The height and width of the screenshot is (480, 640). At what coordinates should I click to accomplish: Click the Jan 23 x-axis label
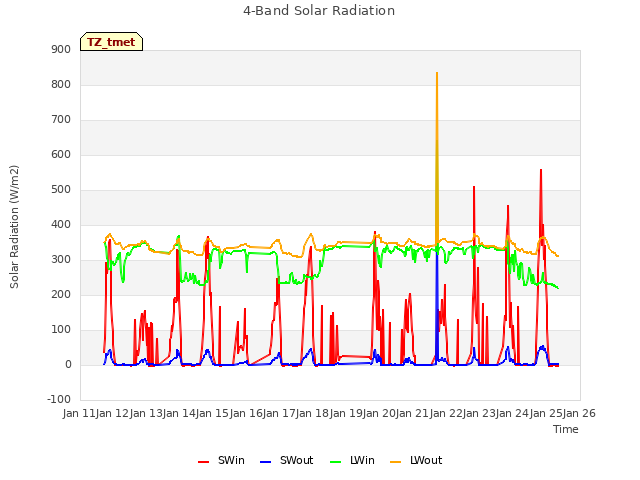(x=479, y=413)
